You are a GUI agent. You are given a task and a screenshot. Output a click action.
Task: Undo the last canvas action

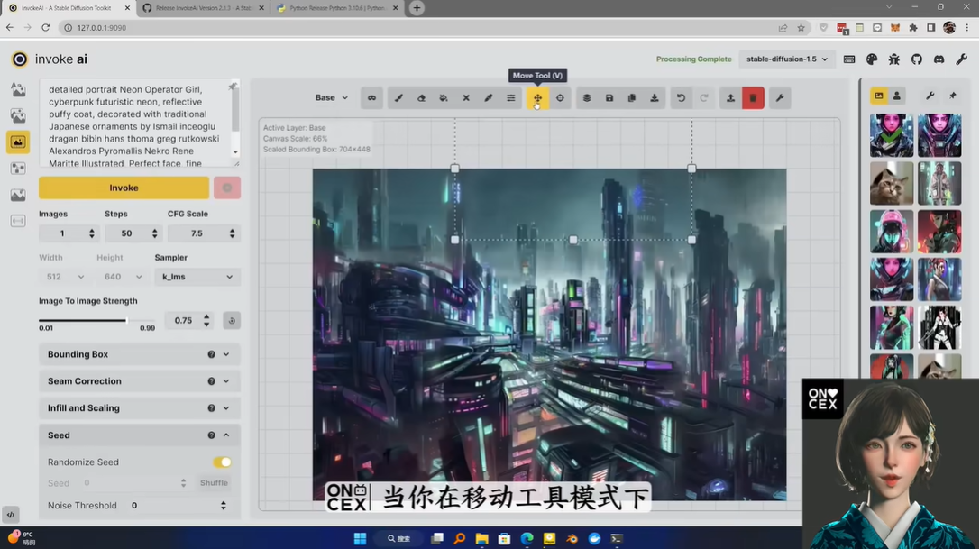tap(681, 98)
